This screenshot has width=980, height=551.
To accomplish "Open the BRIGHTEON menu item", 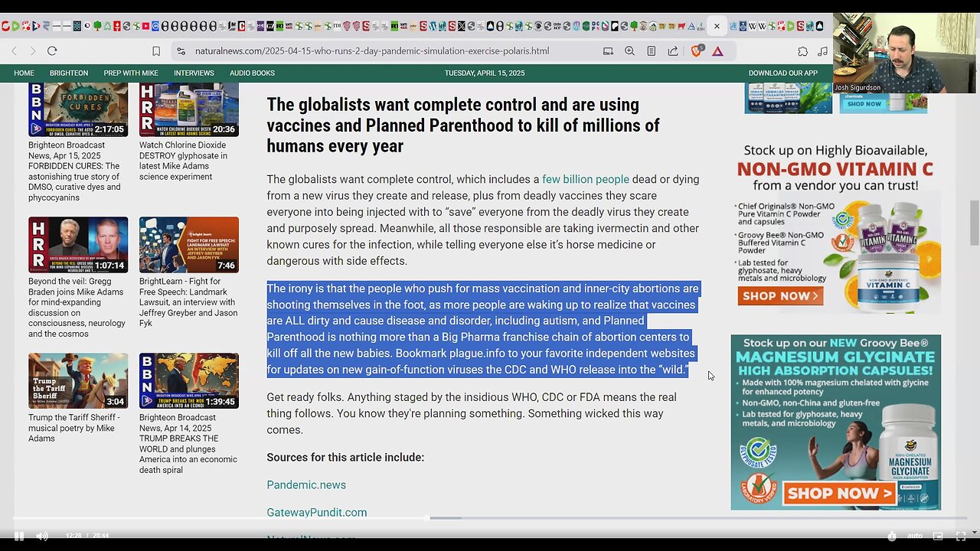I will tap(69, 73).
